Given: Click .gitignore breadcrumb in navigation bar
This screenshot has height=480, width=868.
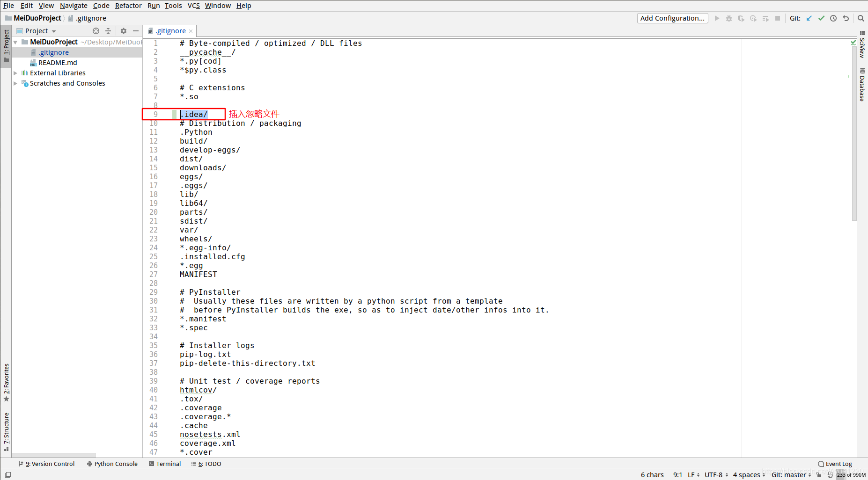Looking at the screenshot, I should [x=88, y=18].
